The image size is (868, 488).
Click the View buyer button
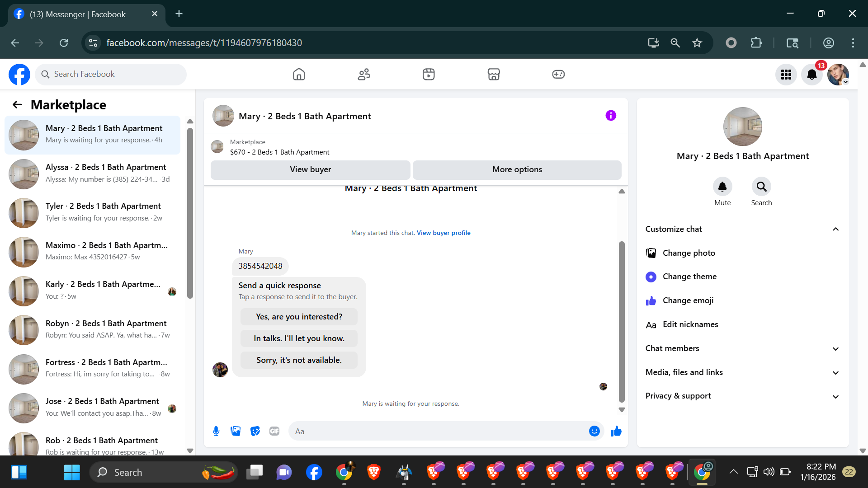310,169
